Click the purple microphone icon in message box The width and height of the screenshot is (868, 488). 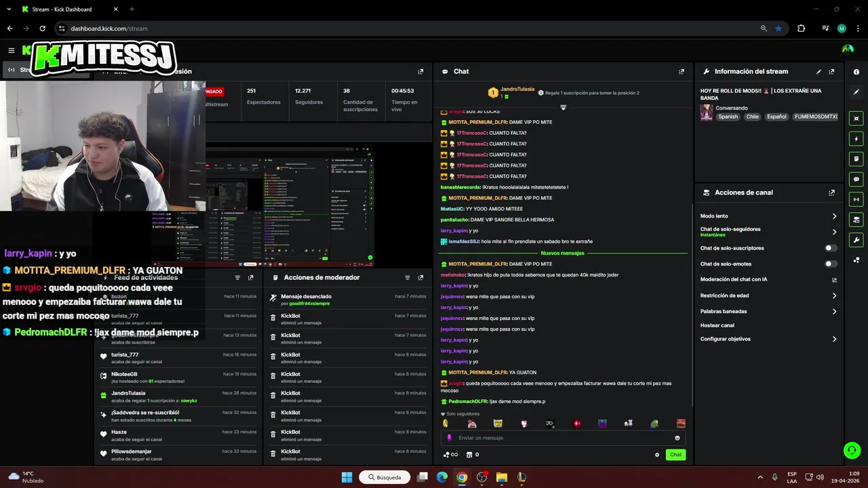449,438
